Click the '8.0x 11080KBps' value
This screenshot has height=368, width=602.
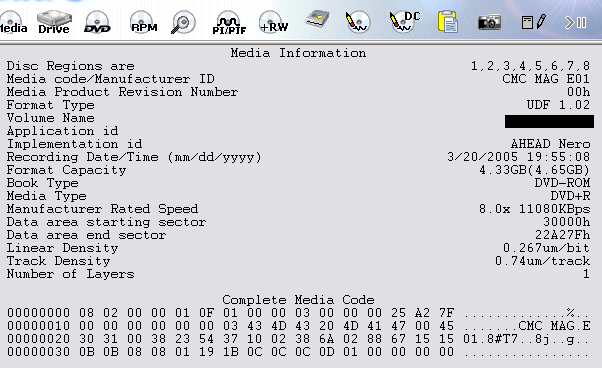534,209
